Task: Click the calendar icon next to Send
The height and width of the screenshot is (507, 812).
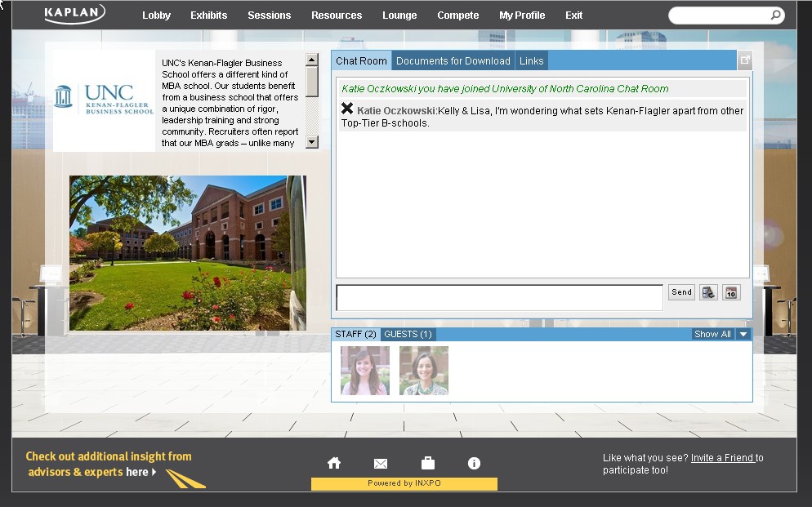Action: [x=731, y=292]
